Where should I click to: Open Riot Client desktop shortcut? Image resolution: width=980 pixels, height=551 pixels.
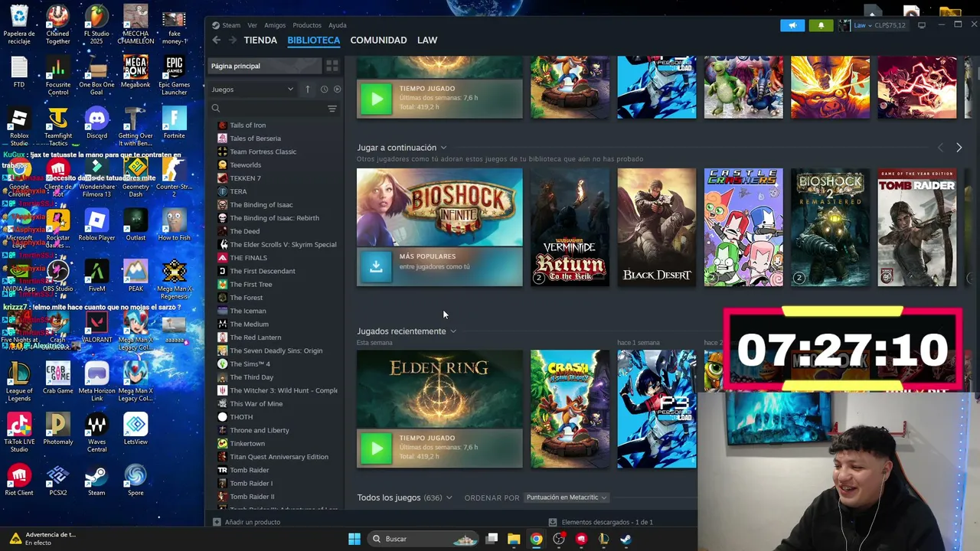pyautogui.click(x=18, y=480)
